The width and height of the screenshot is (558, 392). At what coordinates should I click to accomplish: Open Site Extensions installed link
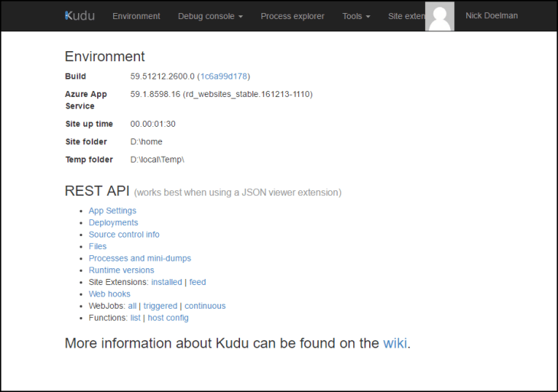coord(167,282)
